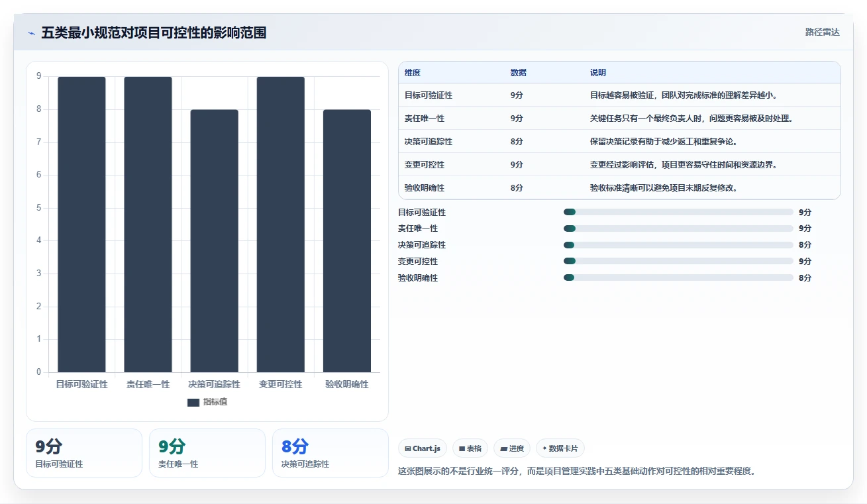This screenshot has width=867, height=504.
Task: Click the 说明 column header
Action: coord(598,73)
